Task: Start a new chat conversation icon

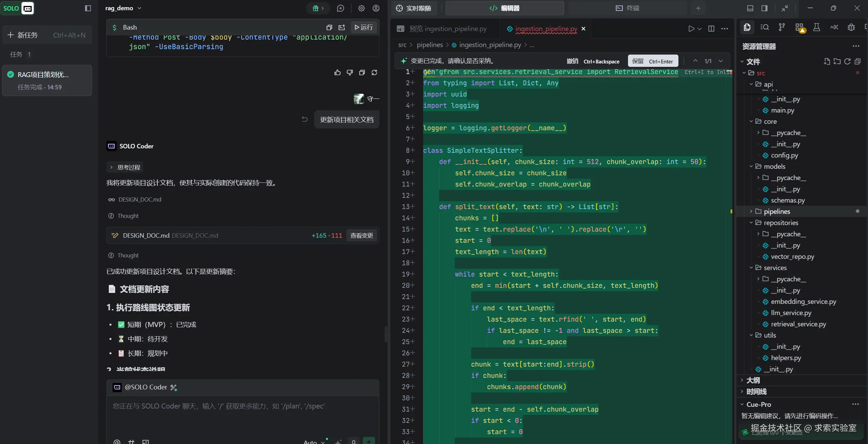Action: tap(340, 8)
